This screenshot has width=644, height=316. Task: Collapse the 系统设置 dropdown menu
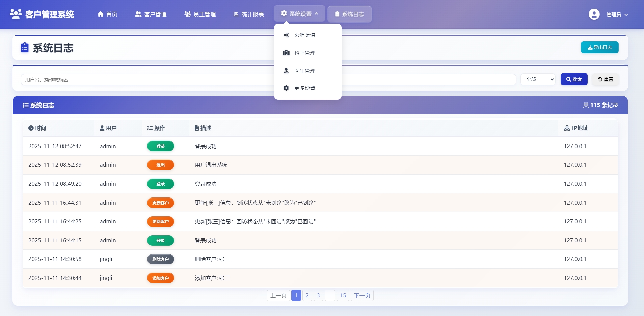coord(300,14)
